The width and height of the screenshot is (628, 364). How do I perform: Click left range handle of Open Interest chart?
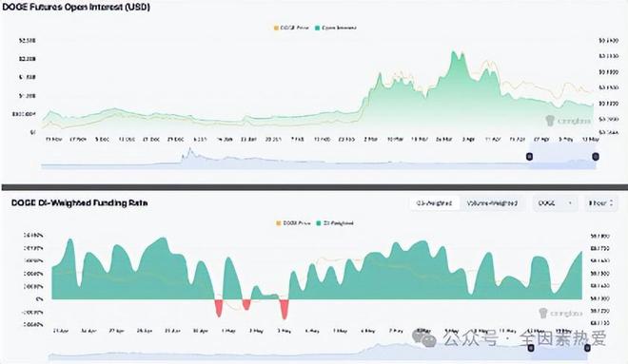click(x=529, y=157)
